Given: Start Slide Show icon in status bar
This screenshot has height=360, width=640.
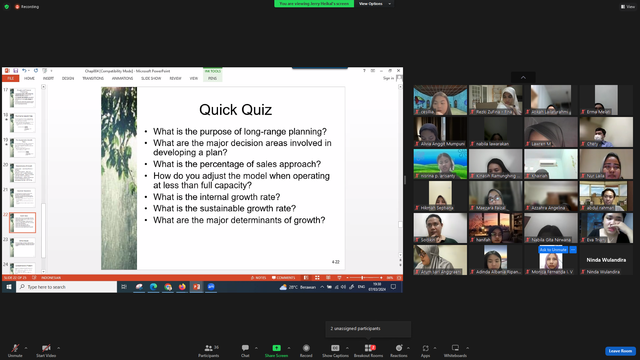Looking at the screenshot, I should (x=339, y=278).
